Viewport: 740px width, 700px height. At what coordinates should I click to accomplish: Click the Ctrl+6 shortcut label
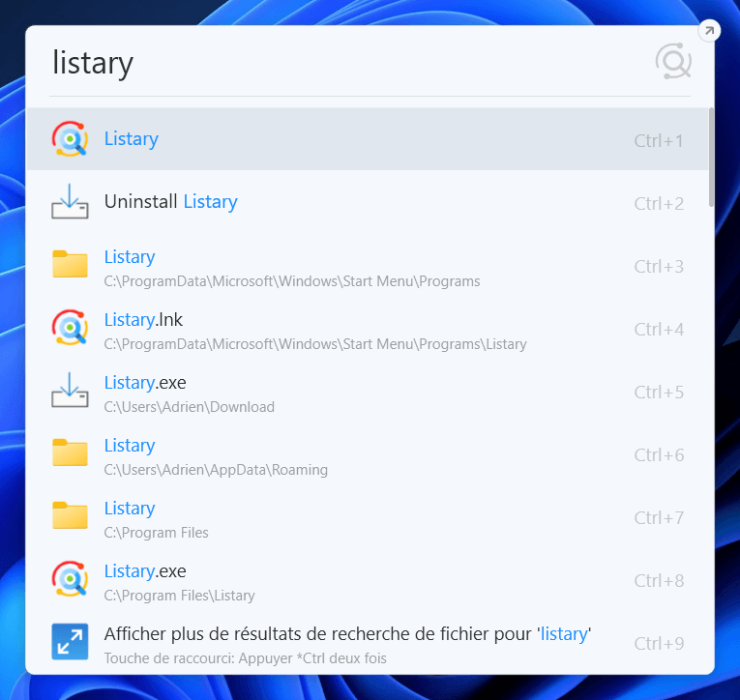click(659, 454)
